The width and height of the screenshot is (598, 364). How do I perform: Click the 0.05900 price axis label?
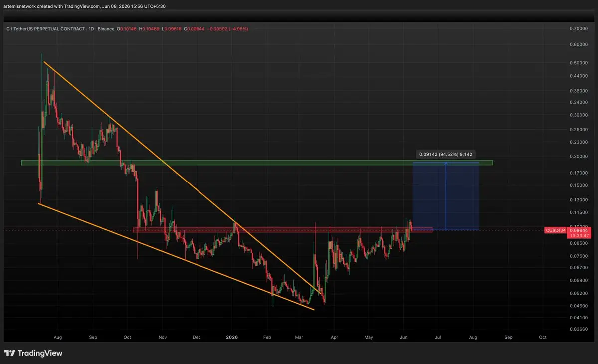pos(578,281)
